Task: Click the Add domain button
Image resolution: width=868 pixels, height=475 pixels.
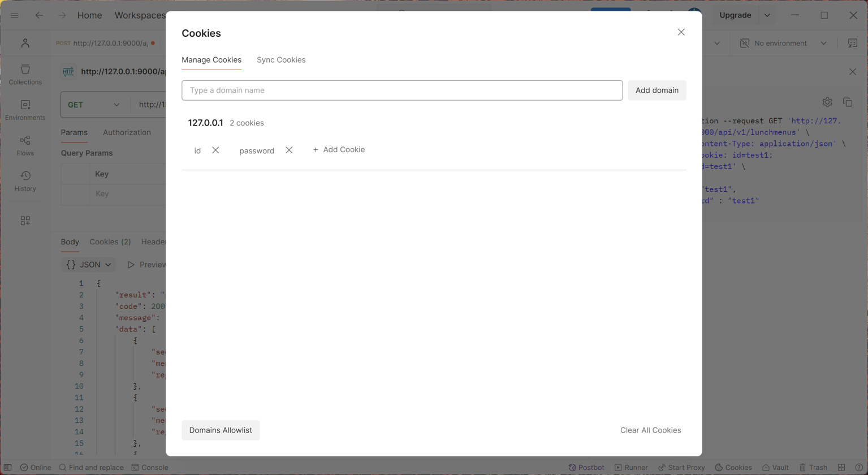Action: [x=657, y=90]
